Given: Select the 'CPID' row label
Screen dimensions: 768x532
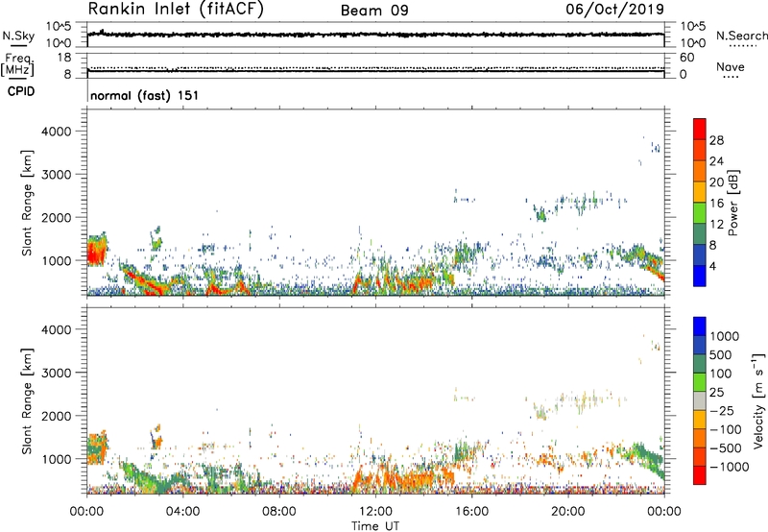Looking at the screenshot, I should click(21, 91).
